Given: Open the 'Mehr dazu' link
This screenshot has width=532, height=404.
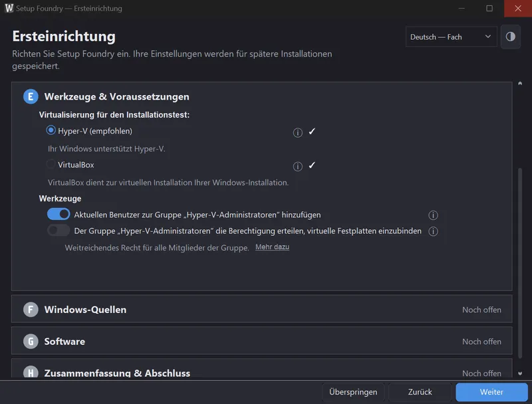Looking at the screenshot, I should click(272, 247).
